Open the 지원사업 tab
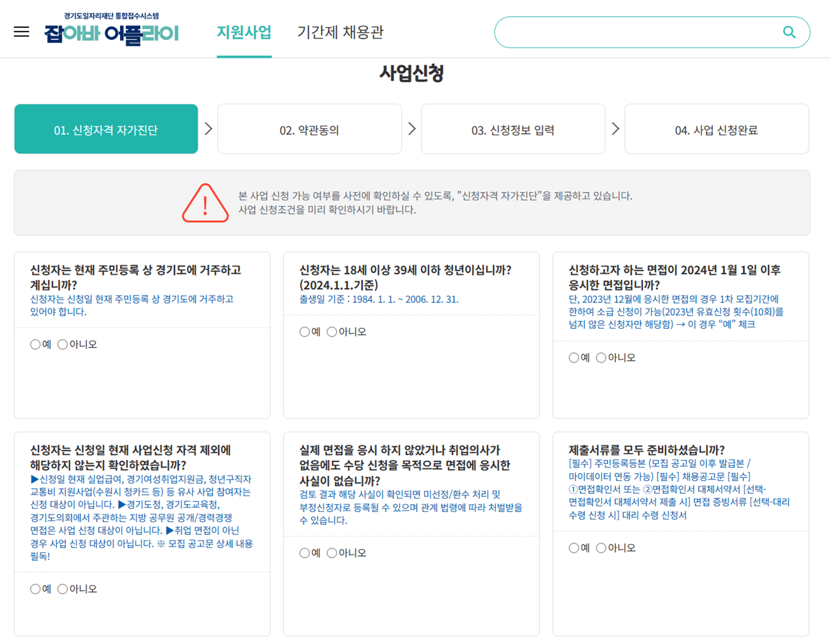 (x=244, y=32)
